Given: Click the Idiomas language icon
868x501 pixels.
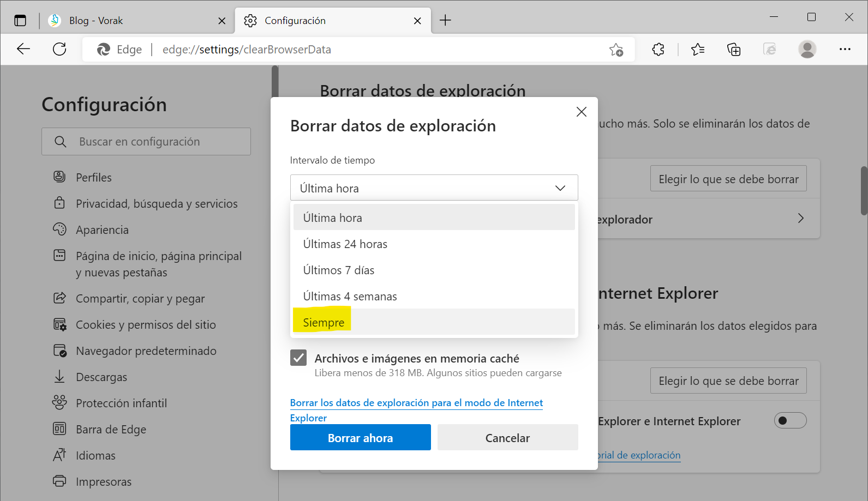Looking at the screenshot, I should click(59, 455).
